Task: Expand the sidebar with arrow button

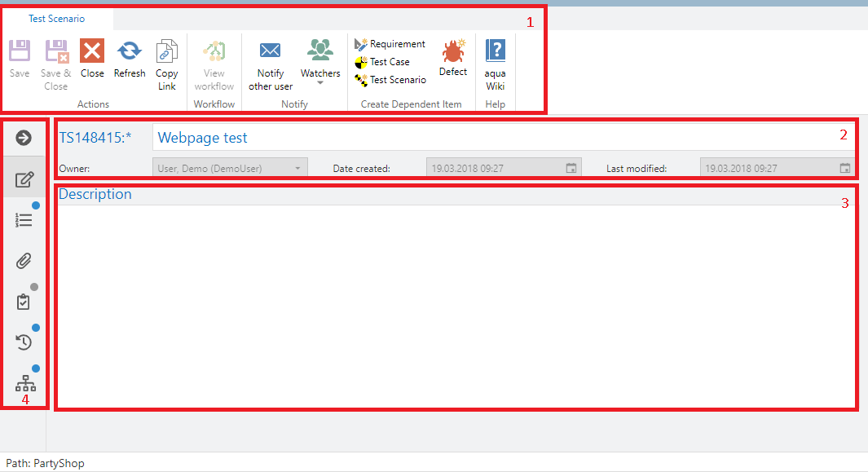Action: 24,138
